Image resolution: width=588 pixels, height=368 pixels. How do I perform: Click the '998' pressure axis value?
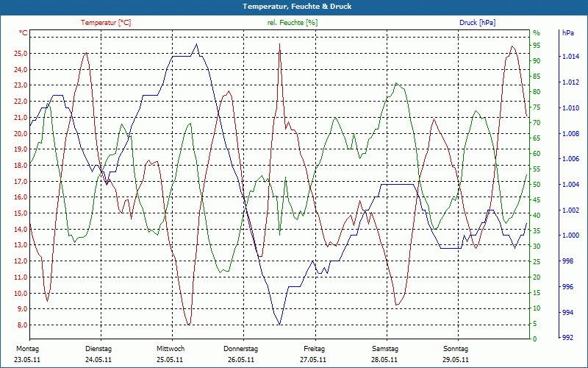tap(567, 261)
